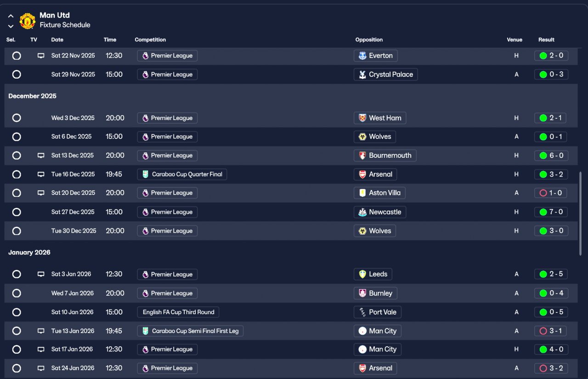
Task: Click the Leeds club badge
Action: click(362, 274)
